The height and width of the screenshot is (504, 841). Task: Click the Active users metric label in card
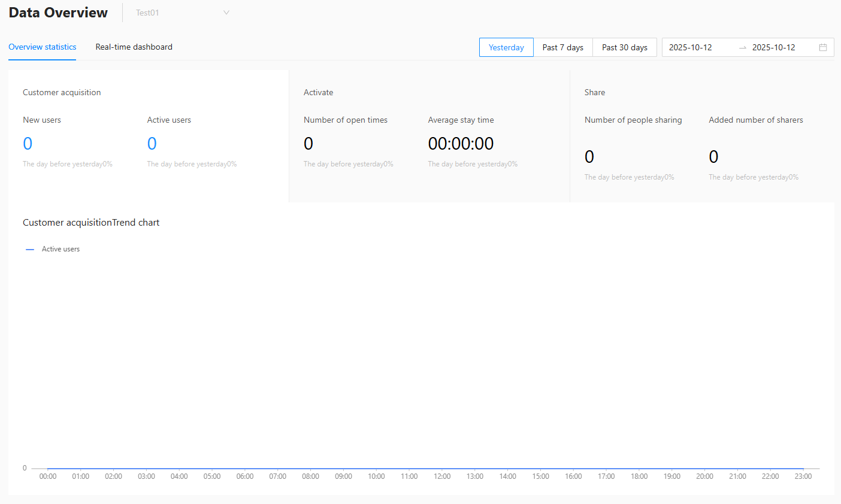click(x=169, y=120)
